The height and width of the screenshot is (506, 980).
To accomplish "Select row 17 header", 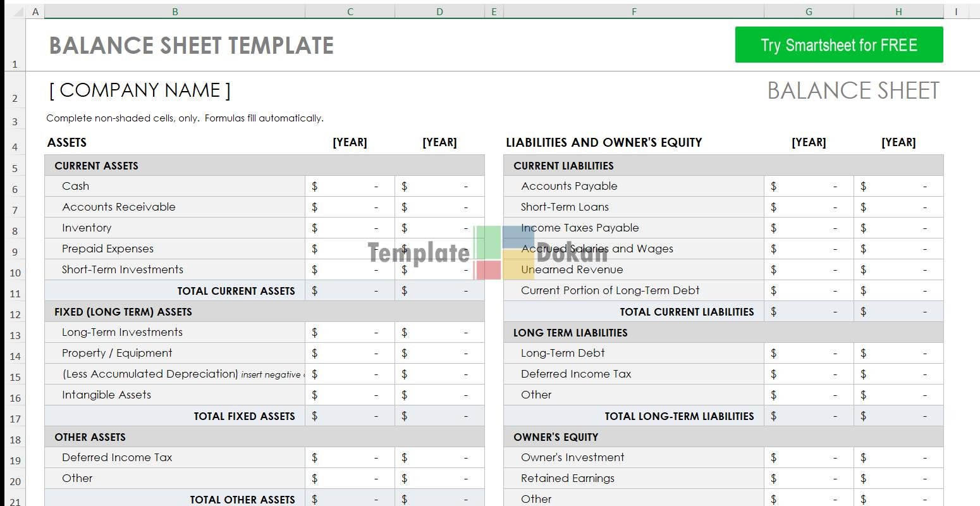I will 15,418.
